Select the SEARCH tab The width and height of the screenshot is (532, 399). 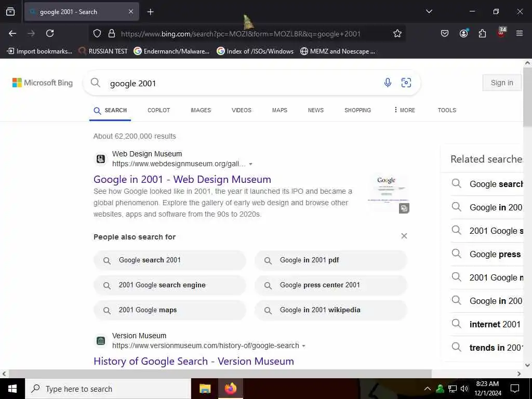[x=110, y=110]
